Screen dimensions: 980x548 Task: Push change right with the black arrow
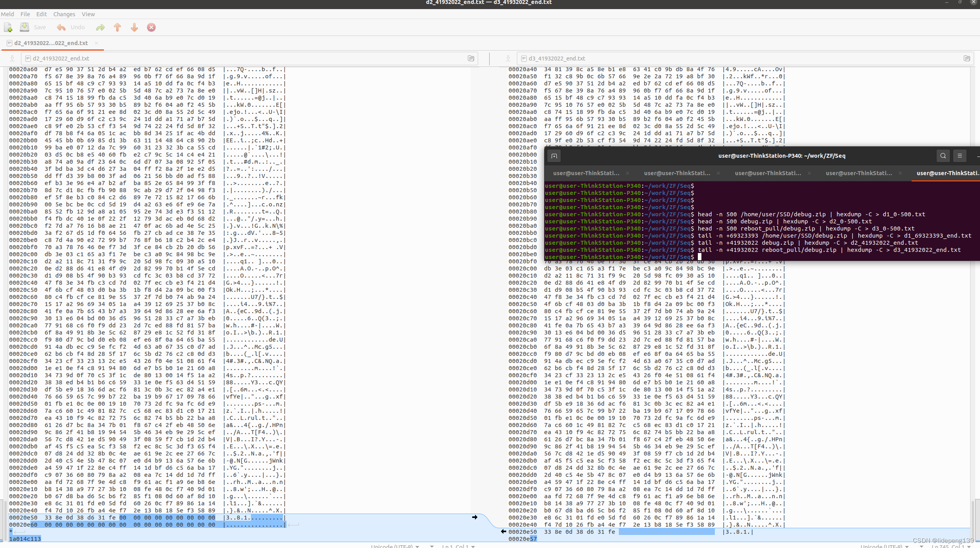475,517
